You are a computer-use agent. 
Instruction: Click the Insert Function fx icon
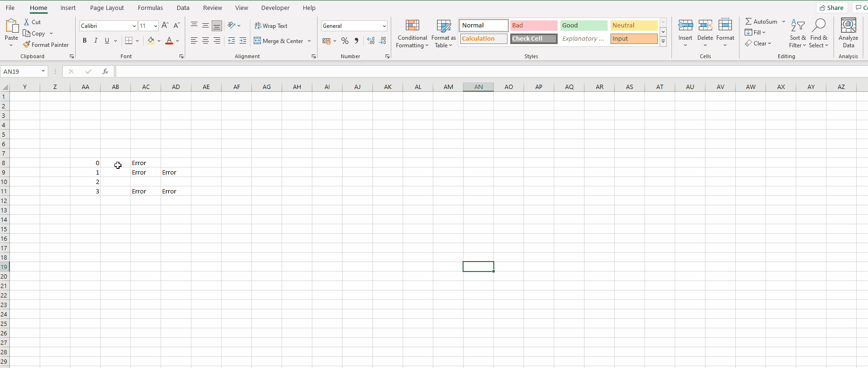105,71
